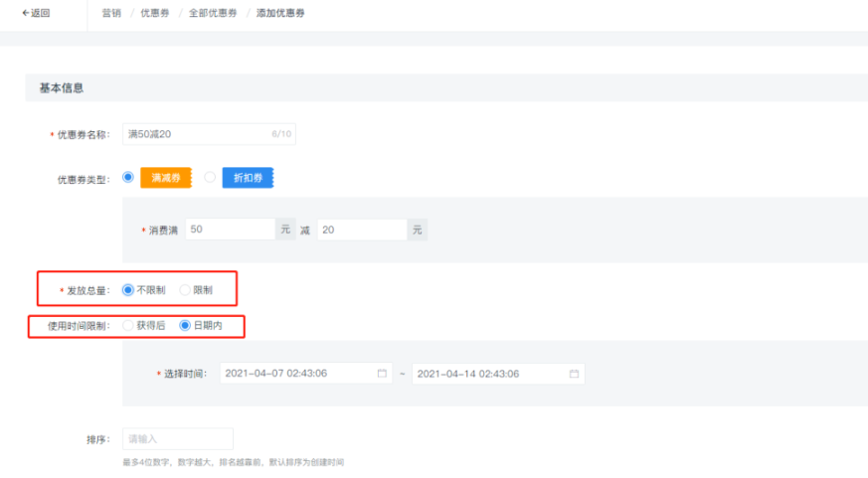Open 营销 in the breadcrumb
The image size is (868, 478).
111,14
